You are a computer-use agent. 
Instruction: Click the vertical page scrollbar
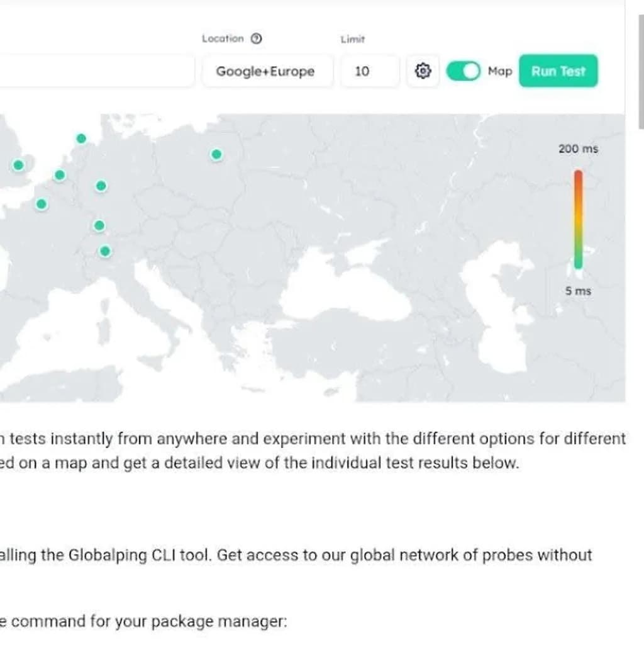[x=641, y=72]
